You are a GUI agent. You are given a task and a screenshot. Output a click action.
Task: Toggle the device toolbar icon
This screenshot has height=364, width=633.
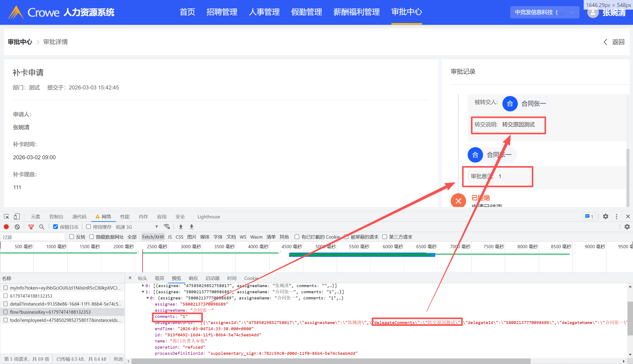pyautogui.click(x=16, y=217)
